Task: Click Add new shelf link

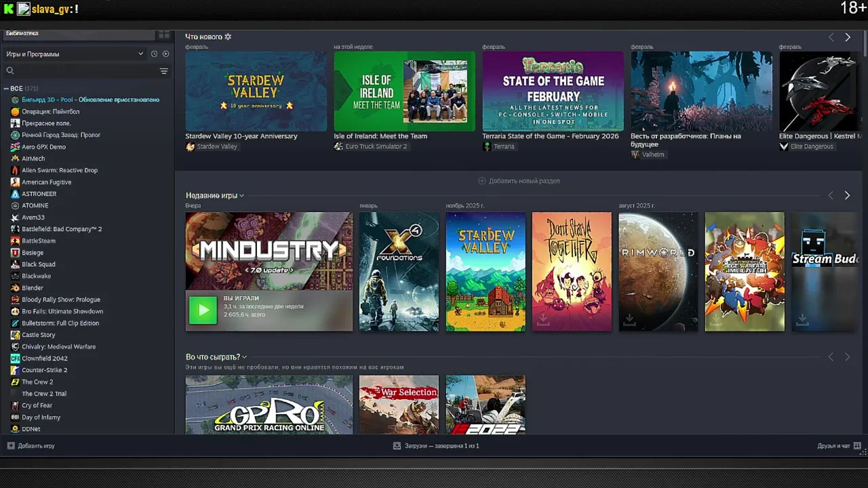Action: click(x=519, y=181)
